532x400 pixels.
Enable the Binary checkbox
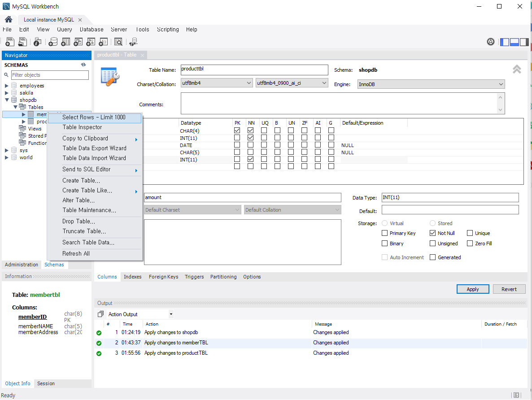(385, 243)
